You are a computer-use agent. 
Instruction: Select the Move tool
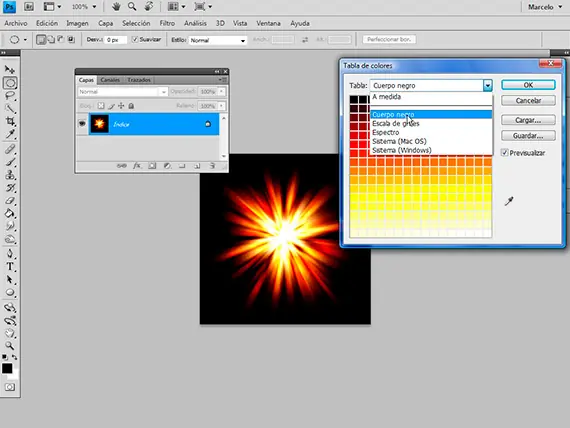[x=10, y=69]
